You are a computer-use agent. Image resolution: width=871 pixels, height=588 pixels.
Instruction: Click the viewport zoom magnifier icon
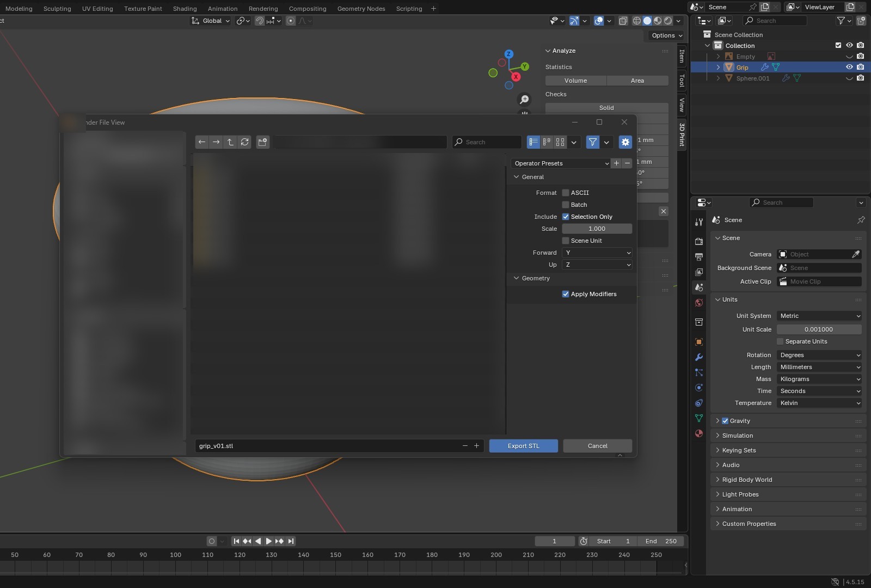[x=524, y=100]
